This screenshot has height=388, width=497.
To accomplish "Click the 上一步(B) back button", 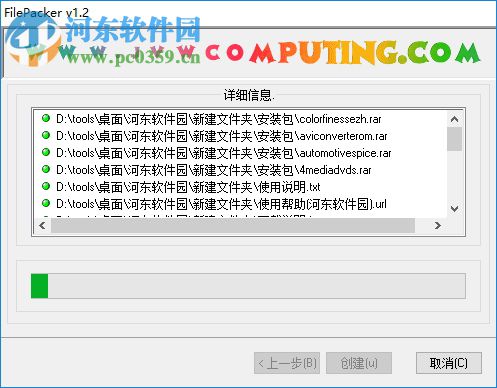I will pyautogui.click(x=287, y=363).
